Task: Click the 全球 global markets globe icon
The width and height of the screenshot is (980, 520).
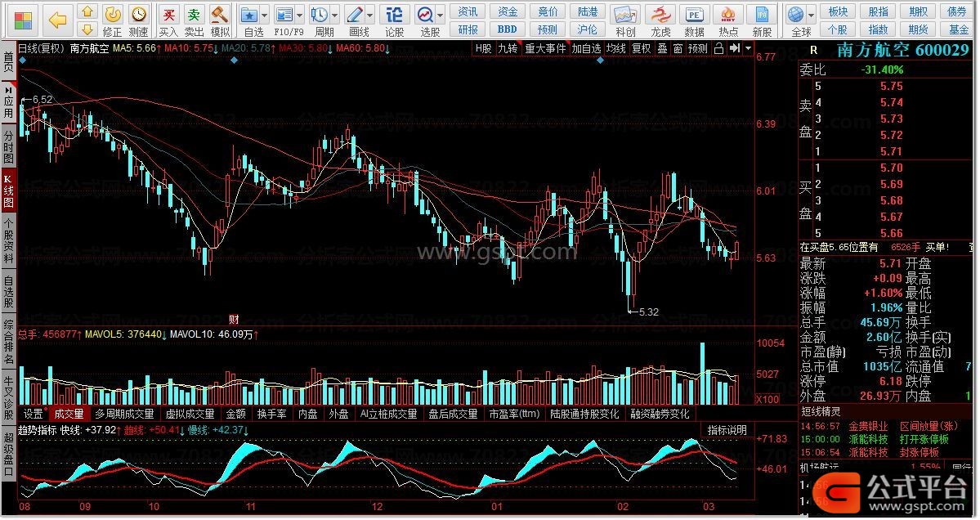Action: pyautogui.click(x=795, y=15)
